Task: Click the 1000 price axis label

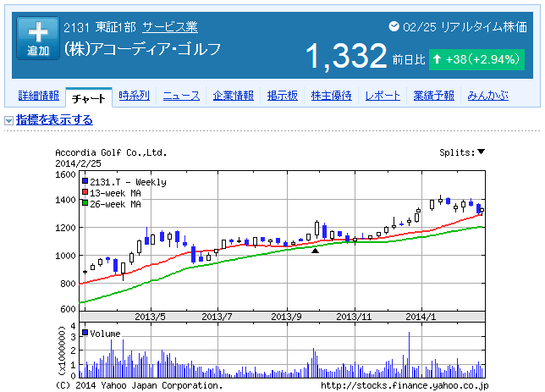Action: pyautogui.click(x=65, y=256)
